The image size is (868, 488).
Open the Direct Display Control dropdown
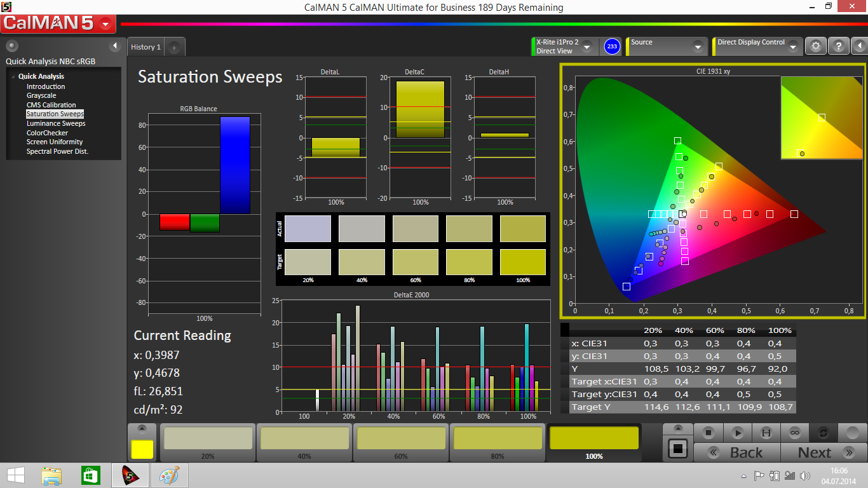pyautogui.click(x=792, y=47)
